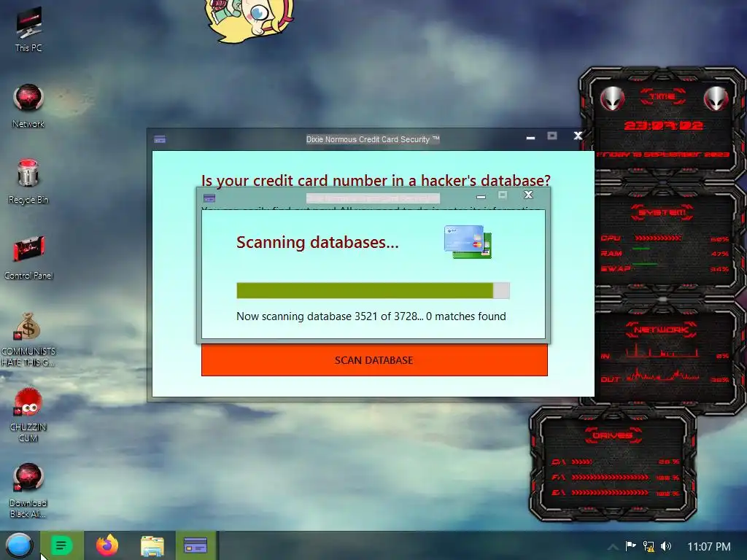
Task: Open COMMUNISTS HATE THIS money bag shortcut
Action: (28, 339)
